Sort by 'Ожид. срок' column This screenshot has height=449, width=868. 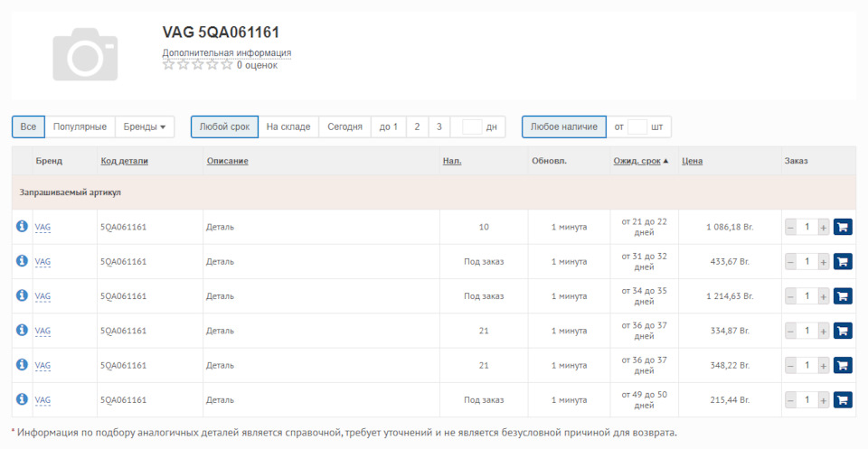point(637,161)
